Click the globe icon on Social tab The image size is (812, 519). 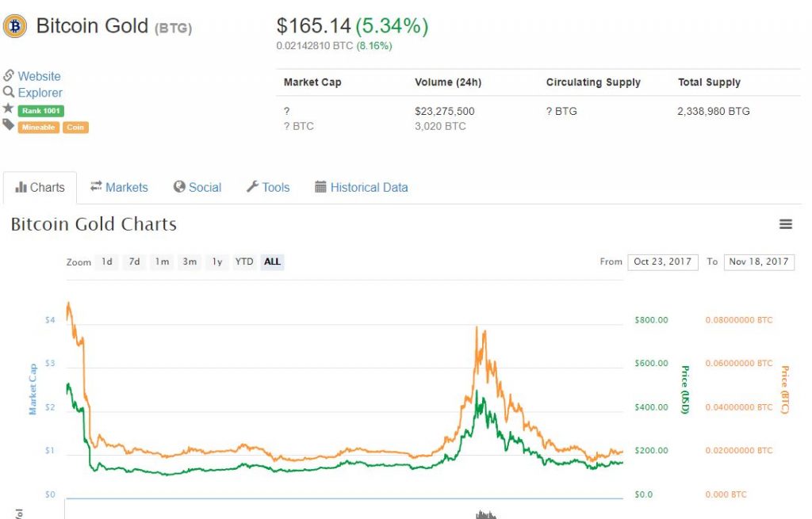point(179,187)
